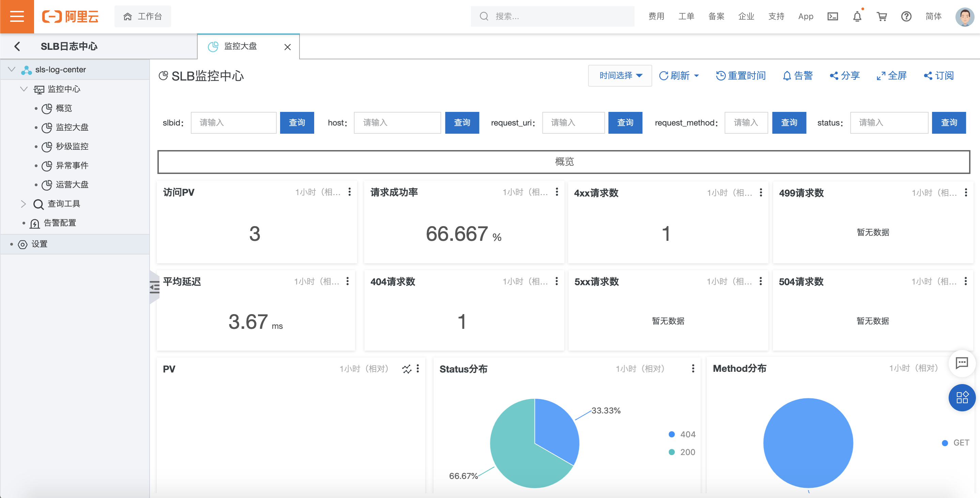Viewport: 980px width, 498px height.
Task: Open the shopping cart icon
Action: point(882,16)
